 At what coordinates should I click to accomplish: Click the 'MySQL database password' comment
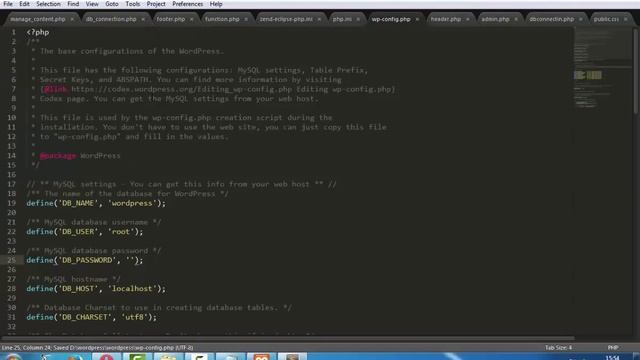coord(93,251)
